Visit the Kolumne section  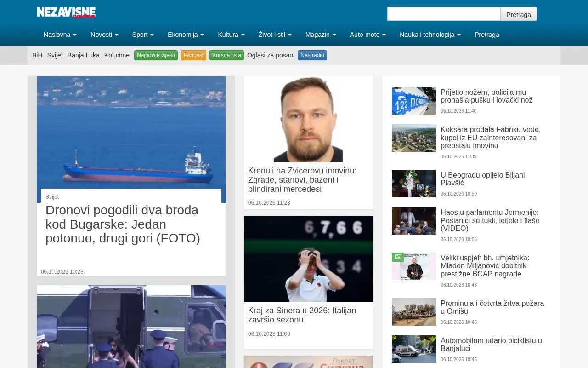117,55
